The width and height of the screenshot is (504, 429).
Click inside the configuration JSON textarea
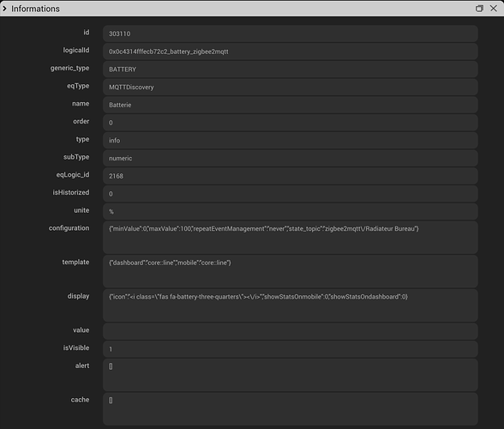point(291,237)
